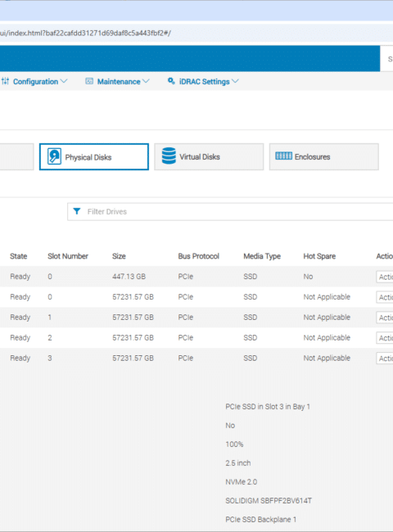
Task: Open Action dropdown for slot 2 disk
Action: click(385, 338)
